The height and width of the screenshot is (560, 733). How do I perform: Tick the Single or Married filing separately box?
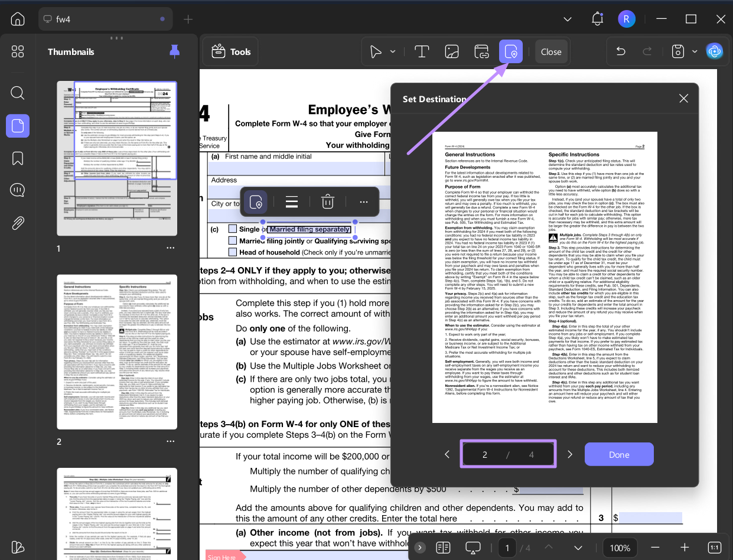point(233,229)
